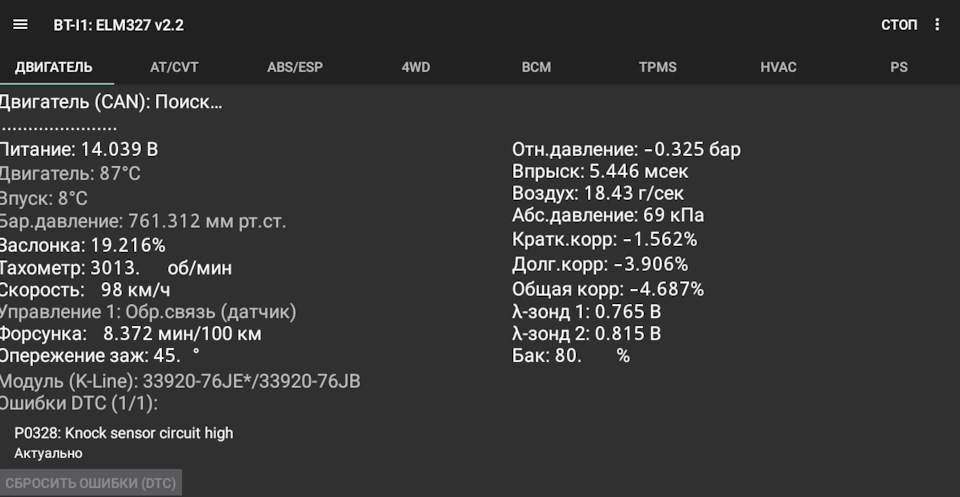Tap the Питание voltage reading
Image resolution: width=960 pixels, height=497 pixels.
click(80, 150)
